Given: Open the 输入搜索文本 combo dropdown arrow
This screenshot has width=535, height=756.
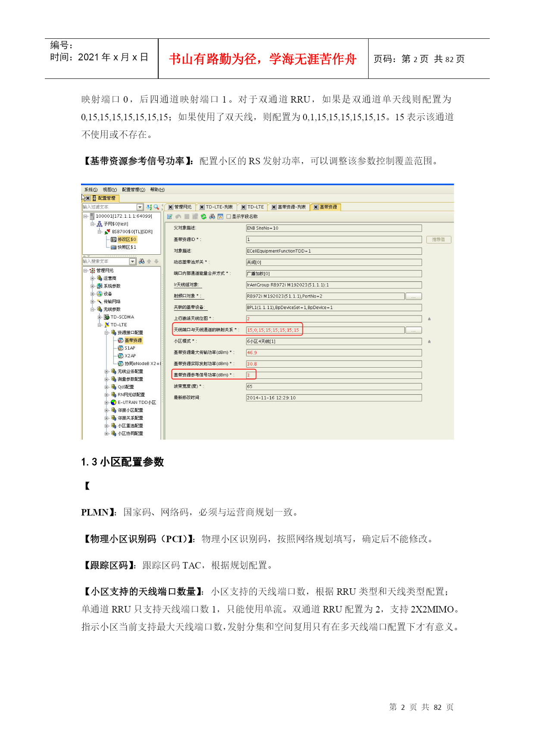Looking at the screenshot, I should click(x=133, y=262).
